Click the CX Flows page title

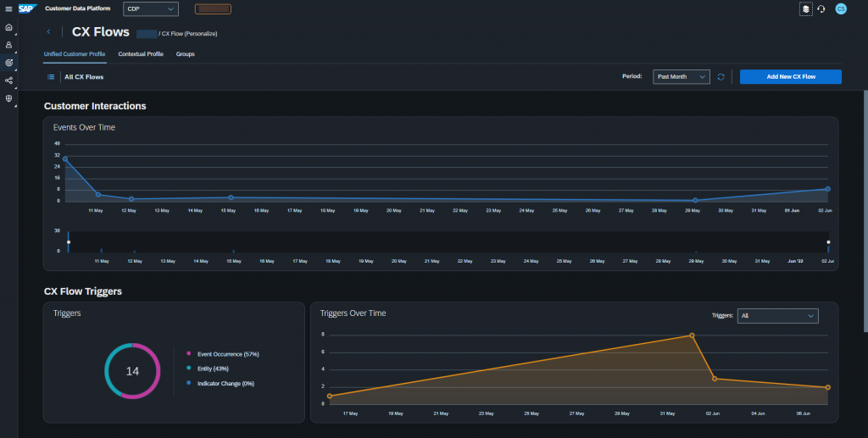[x=101, y=32]
